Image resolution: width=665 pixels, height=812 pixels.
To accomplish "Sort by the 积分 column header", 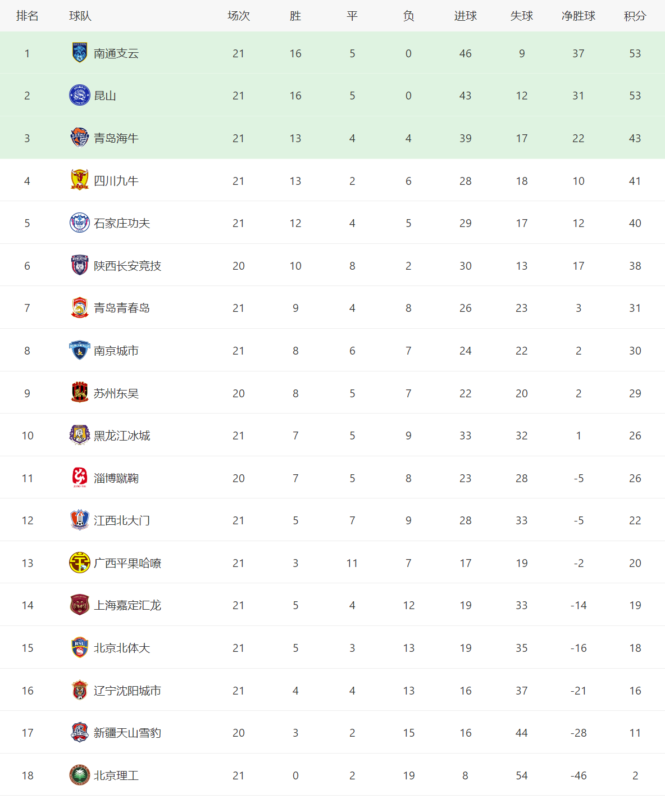I will tap(635, 16).
